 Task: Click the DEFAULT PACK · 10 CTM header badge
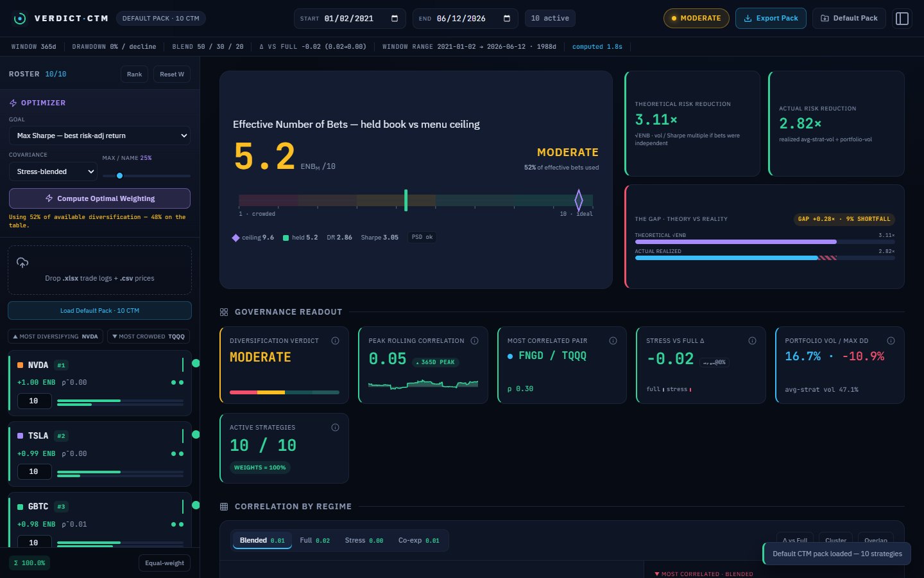click(161, 19)
